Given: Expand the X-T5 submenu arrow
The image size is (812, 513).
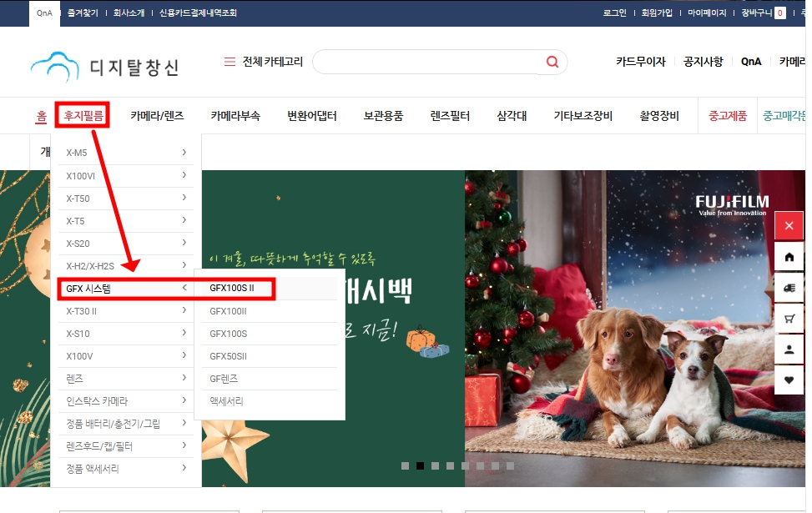Looking at the screenshot, I should coord(184,220).
